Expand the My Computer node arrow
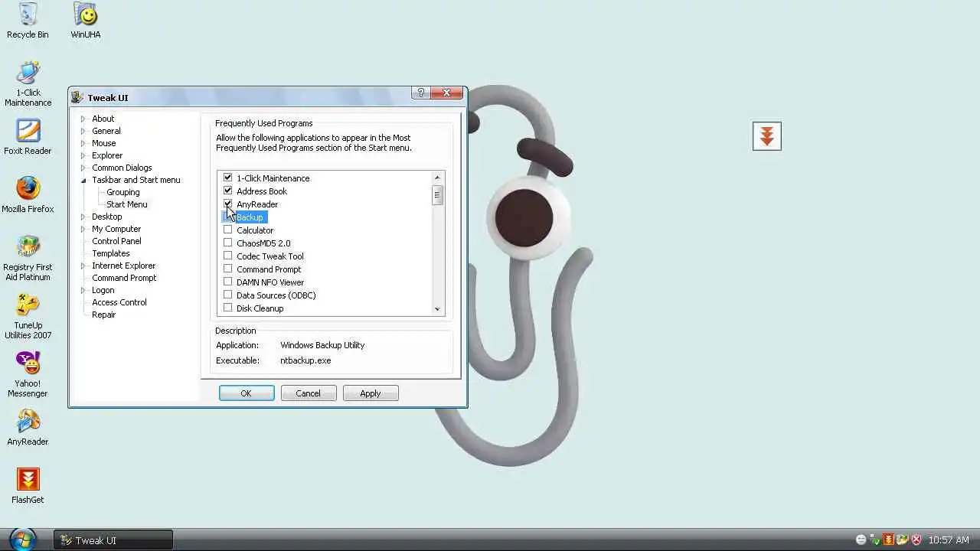Screen dimensions: 980x551 [83, 229]
